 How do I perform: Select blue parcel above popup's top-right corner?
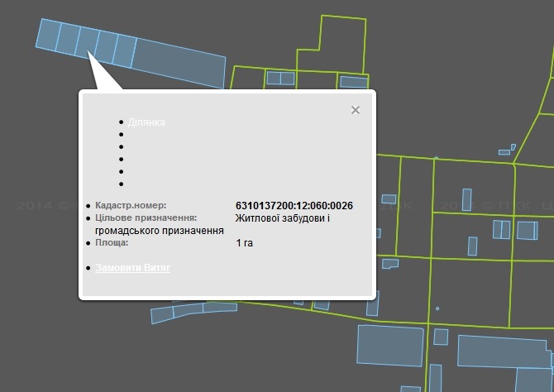(x=354, y=82)
